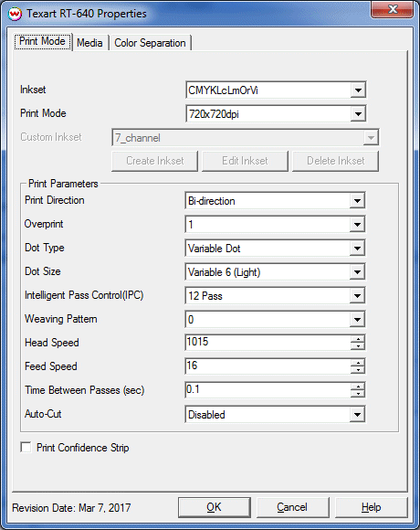This screenshot has width=420, height=530.
Task: Open the Intelligent Pass Control dropdown
Action: click(357, 296)
